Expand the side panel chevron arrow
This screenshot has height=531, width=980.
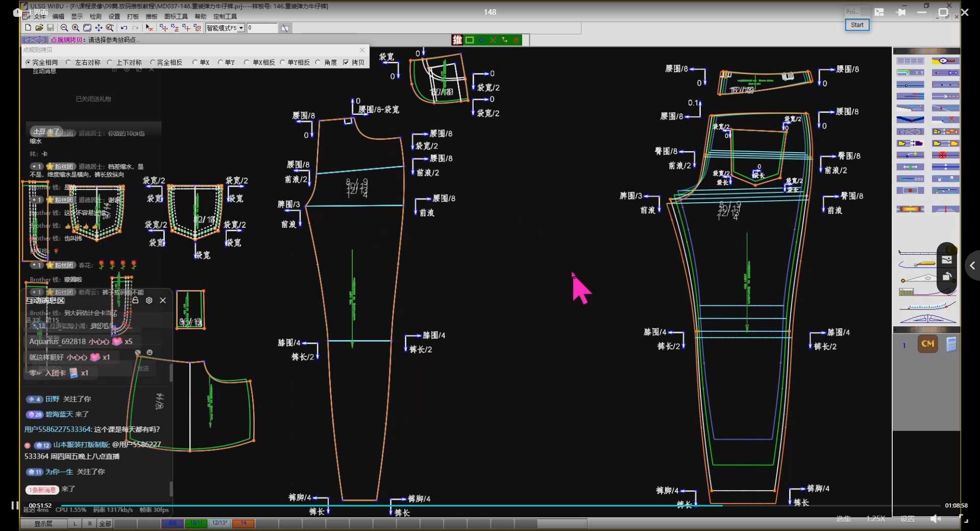pos(973,265)
